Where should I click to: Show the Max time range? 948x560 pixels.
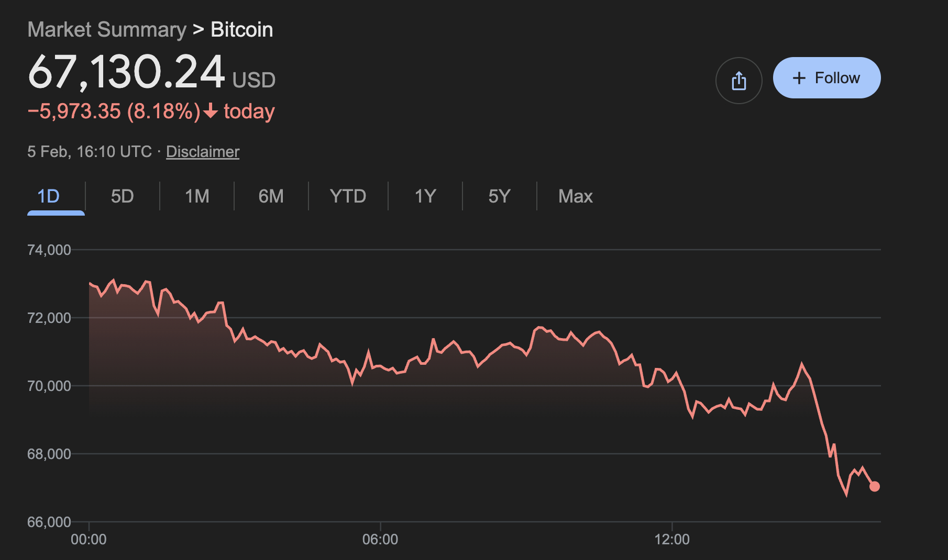pyautogui.click(x=575, y=196)
